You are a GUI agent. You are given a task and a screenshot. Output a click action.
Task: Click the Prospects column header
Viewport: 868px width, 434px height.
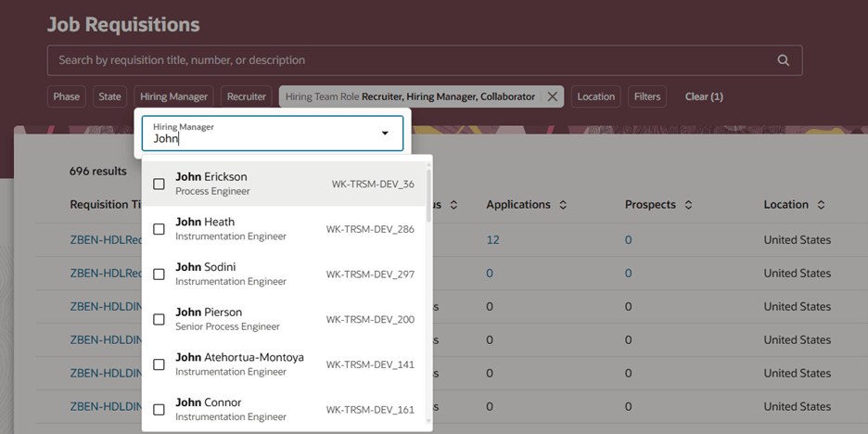coord(650,205)
